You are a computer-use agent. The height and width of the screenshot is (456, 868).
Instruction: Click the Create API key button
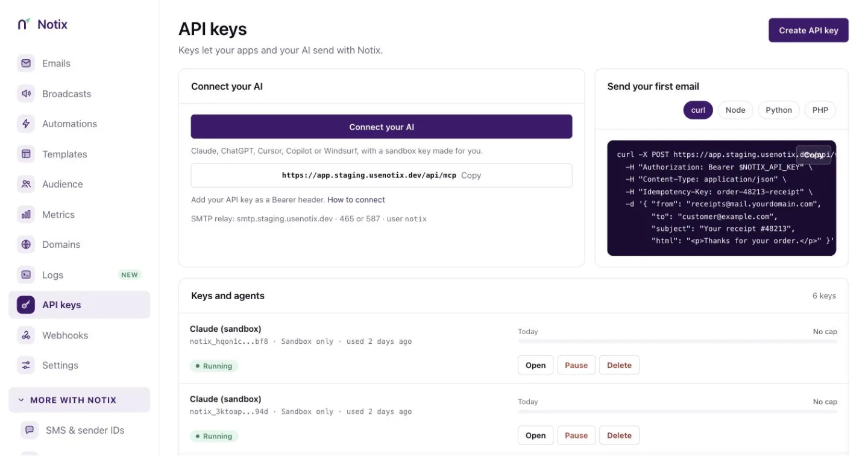(808, 30)
